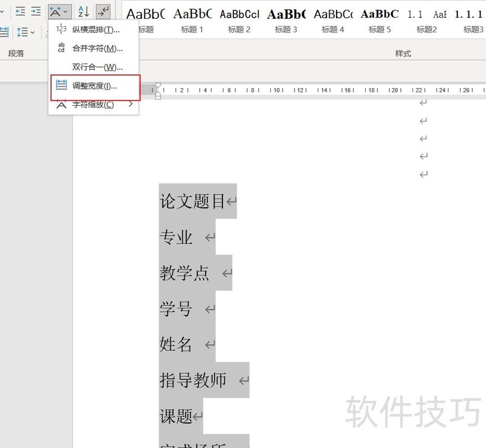Click the text 指导教师 in document
Screen dimensions: 486x448
(x=193, y=380)
